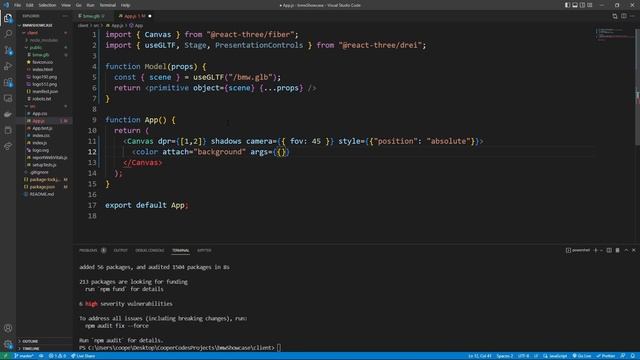Switch to the Jupyter panel tab
This screenshot has height=360, width=640.
204,250
